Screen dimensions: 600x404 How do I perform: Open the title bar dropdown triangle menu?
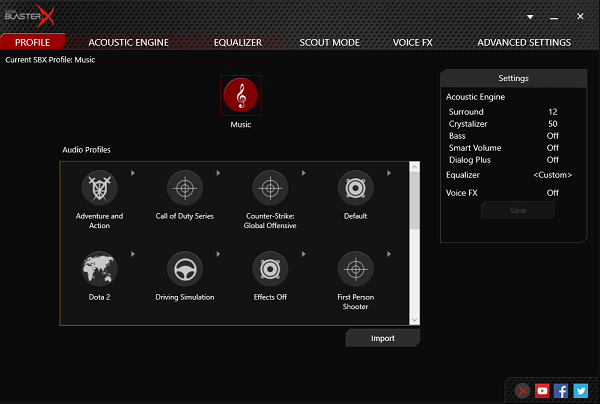tap(529, 17)
